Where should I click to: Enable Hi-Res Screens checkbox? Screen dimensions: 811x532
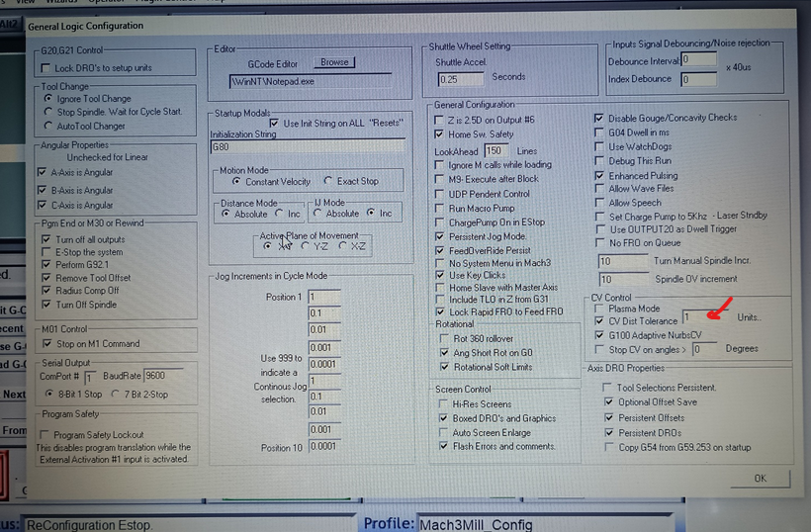click(443, 403)
